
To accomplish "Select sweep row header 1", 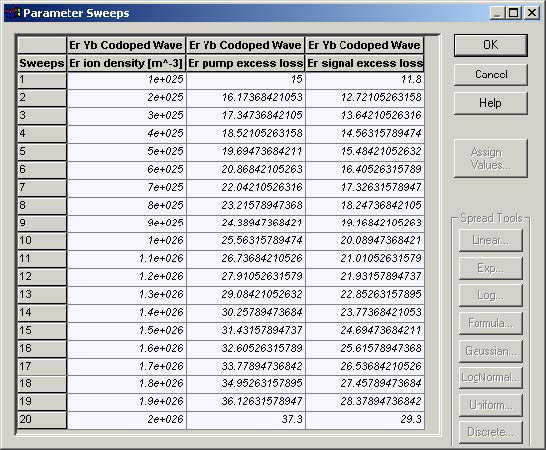I will click(x=42, y=80).
